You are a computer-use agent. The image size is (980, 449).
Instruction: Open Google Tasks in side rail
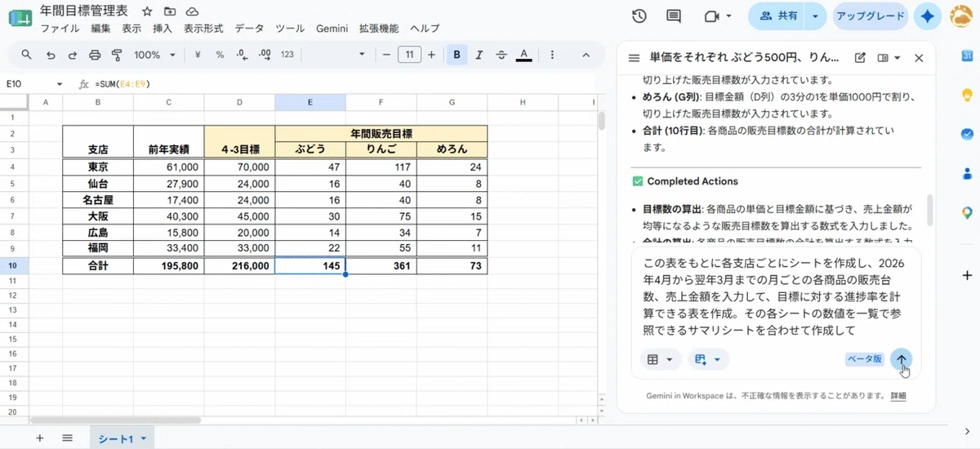click(967, 134)
